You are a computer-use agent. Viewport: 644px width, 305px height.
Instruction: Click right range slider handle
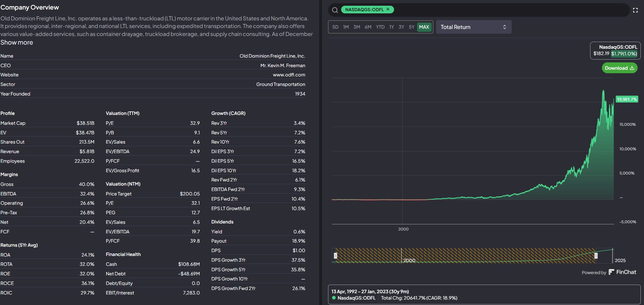(x=596, y=255)
